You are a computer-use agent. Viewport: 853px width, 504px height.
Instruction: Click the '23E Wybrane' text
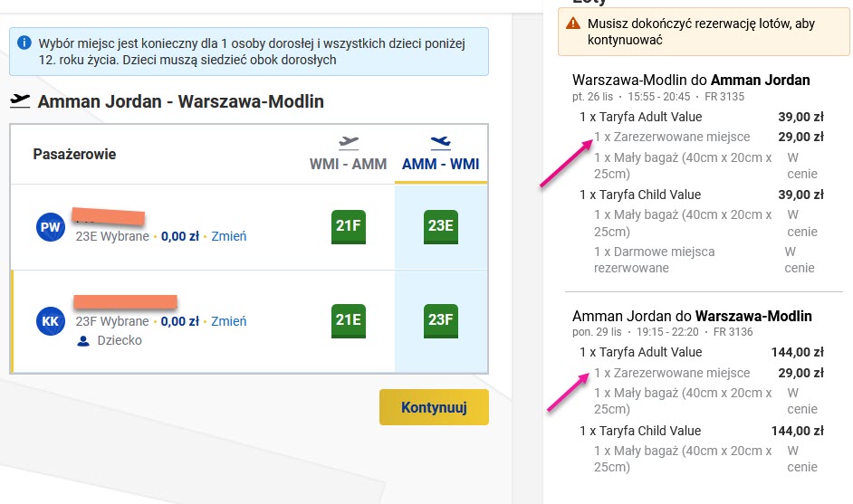coord(112,236)
